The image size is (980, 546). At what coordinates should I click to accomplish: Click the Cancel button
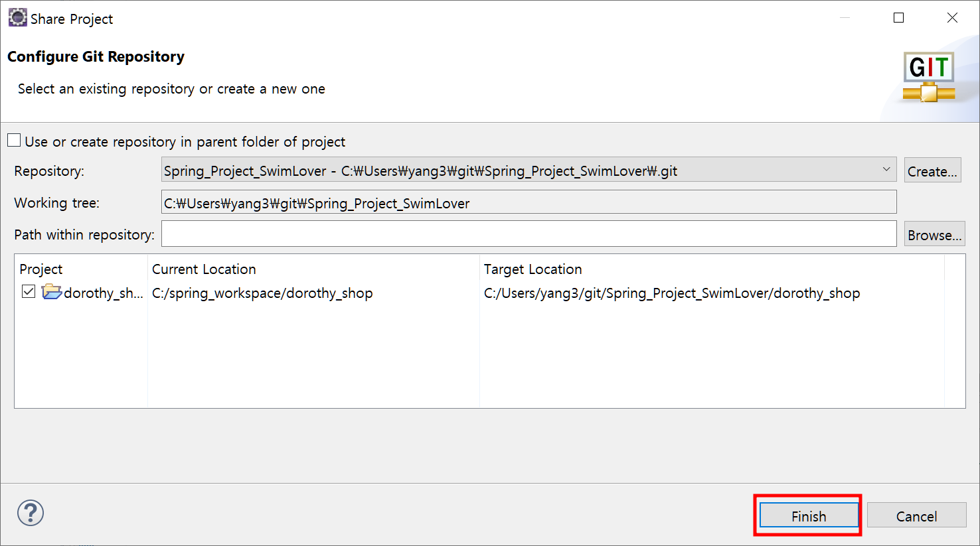[x=917, y=515]
